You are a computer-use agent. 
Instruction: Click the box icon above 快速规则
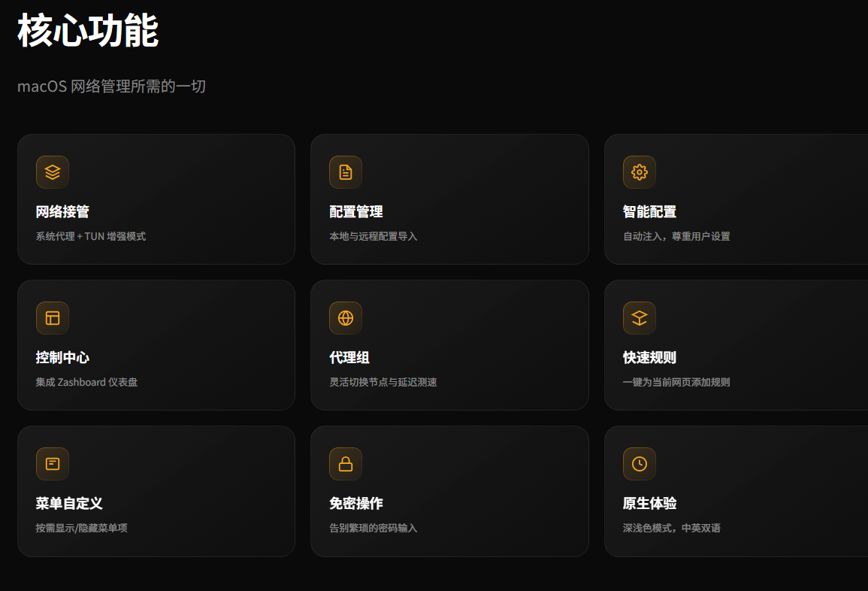pyautogui.click(x=640, y=318)
